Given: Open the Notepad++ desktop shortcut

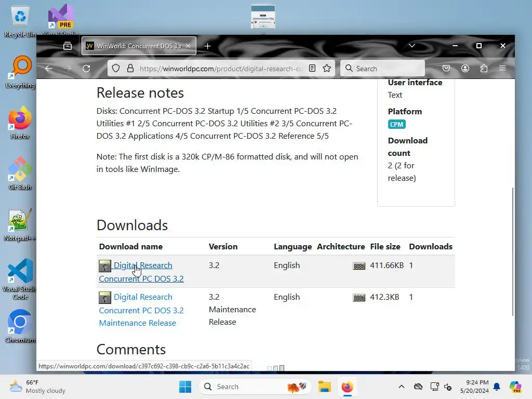Looking at the screenshot, I should 20,224.
